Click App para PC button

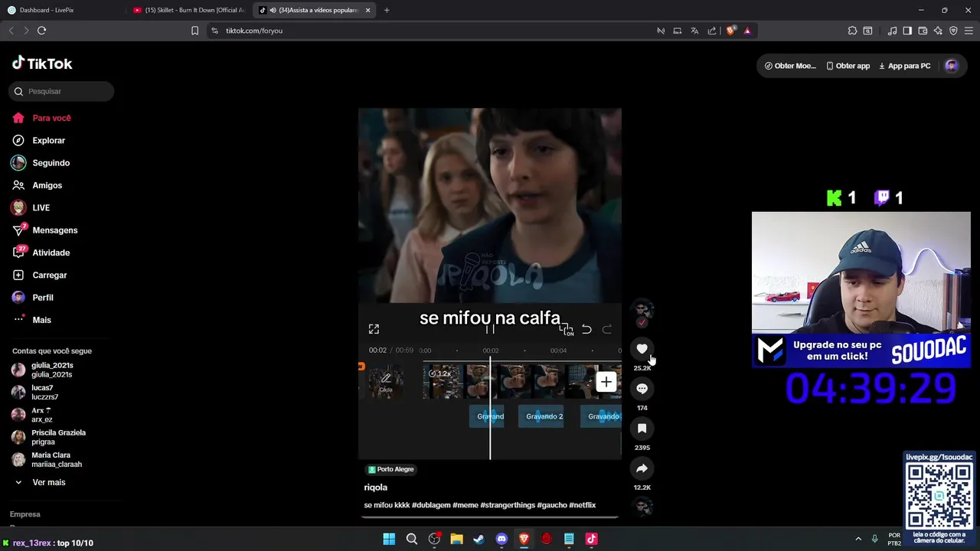click(x=904, y=66)
